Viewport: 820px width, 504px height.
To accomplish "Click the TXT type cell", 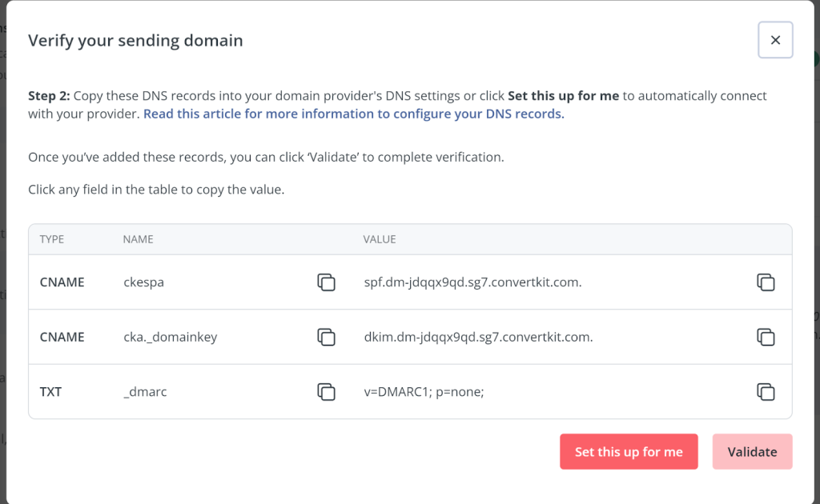I will (50, 392).
